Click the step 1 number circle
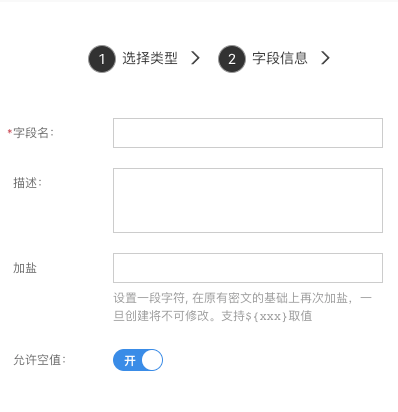Image resolution: width=398 pixels, height=412 pixels. pyautogui.click(x=102, y=59)
